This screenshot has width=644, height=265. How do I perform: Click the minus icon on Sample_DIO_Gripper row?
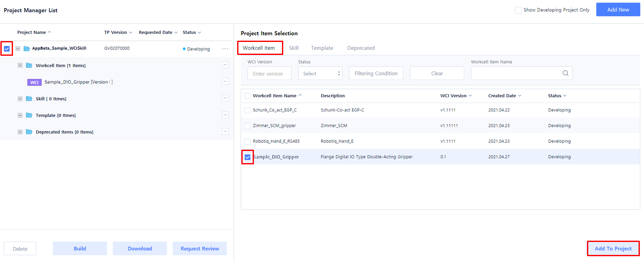[225, 81]
